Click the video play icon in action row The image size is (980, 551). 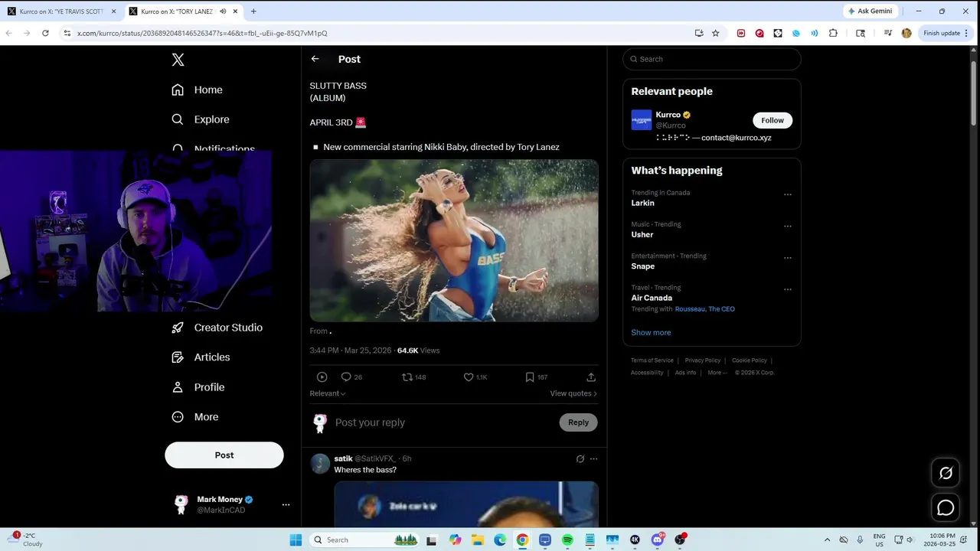[x=322, y=377]
